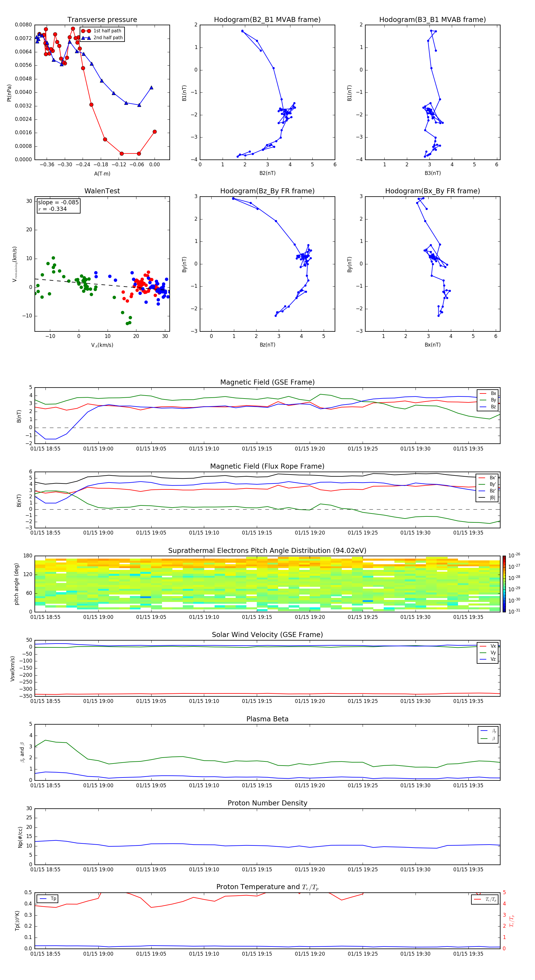Select the 'β' legend entry below βp
The width and height of the screenshot is (535, 980).
(489, 739)
